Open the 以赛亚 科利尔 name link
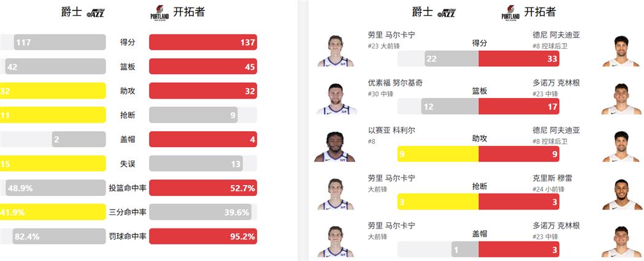The image size is (644, 261). pyautogui.click(x=391, y=130)
